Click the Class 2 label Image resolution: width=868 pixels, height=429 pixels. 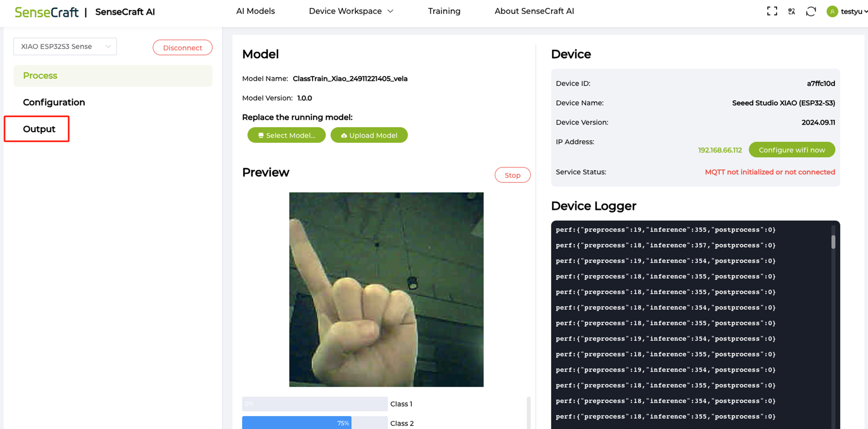pyautogui.click(x=402, y=423)
